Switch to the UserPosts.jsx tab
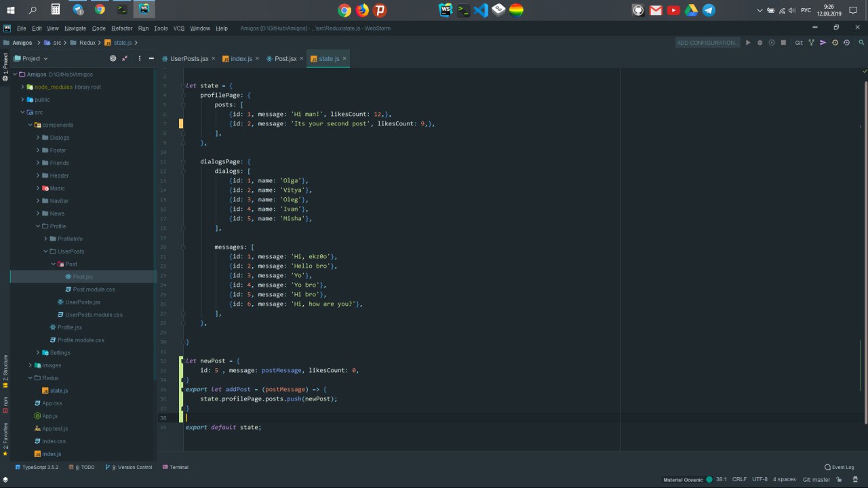Image resolution: width=868 pixels, height=488 pixels. point(189,59)
